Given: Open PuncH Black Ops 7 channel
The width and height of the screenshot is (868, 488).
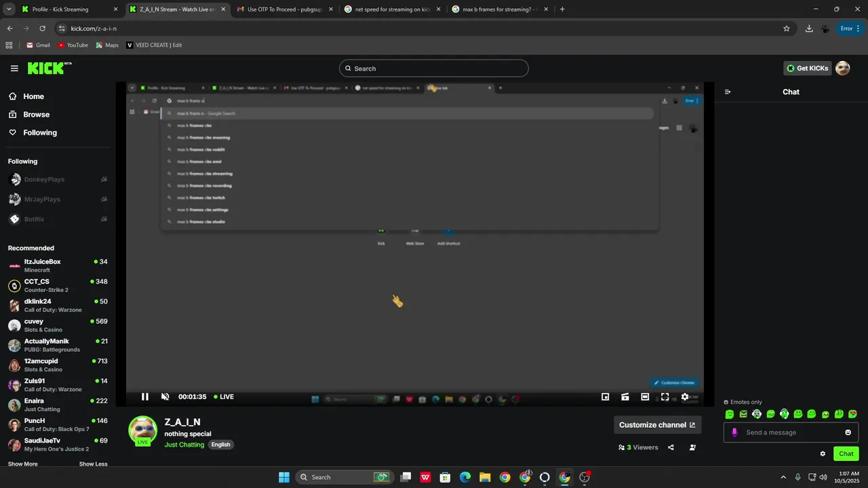Looking at the screenshot, I should point(58,424).
